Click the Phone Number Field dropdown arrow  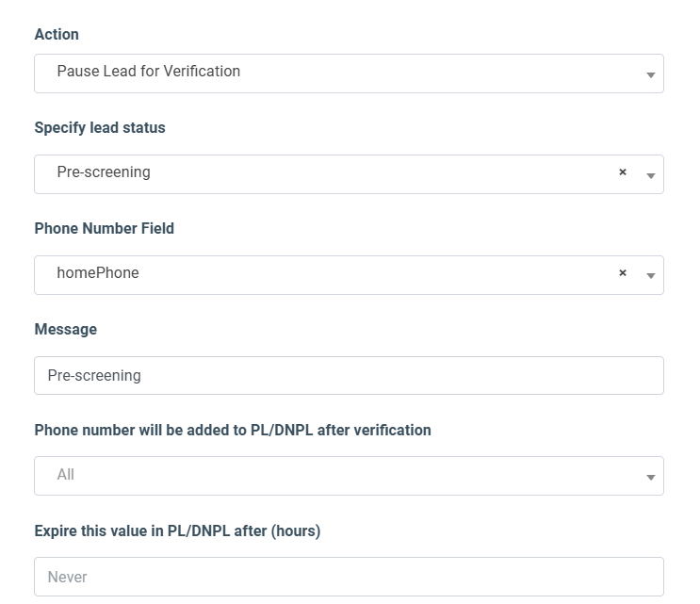click(650, 276)
